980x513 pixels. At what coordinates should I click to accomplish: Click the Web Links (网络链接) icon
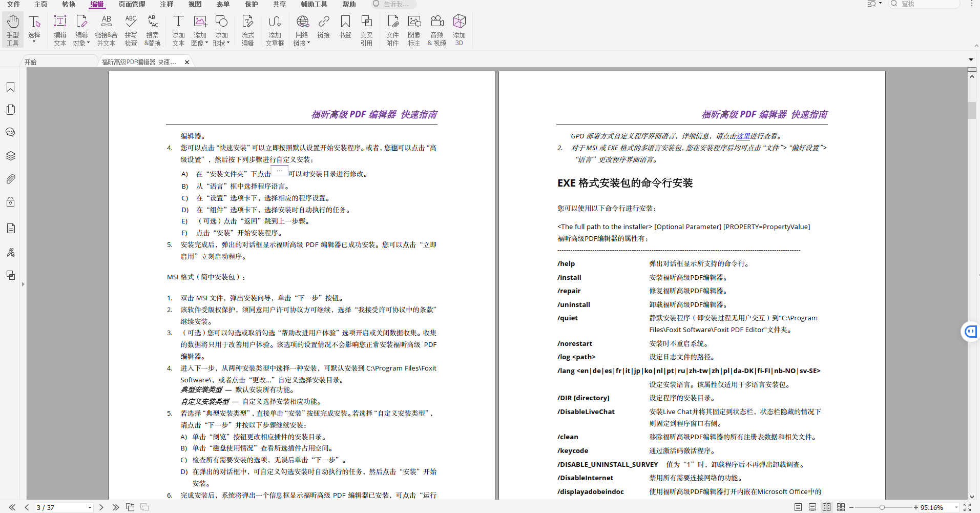(302, 22)
